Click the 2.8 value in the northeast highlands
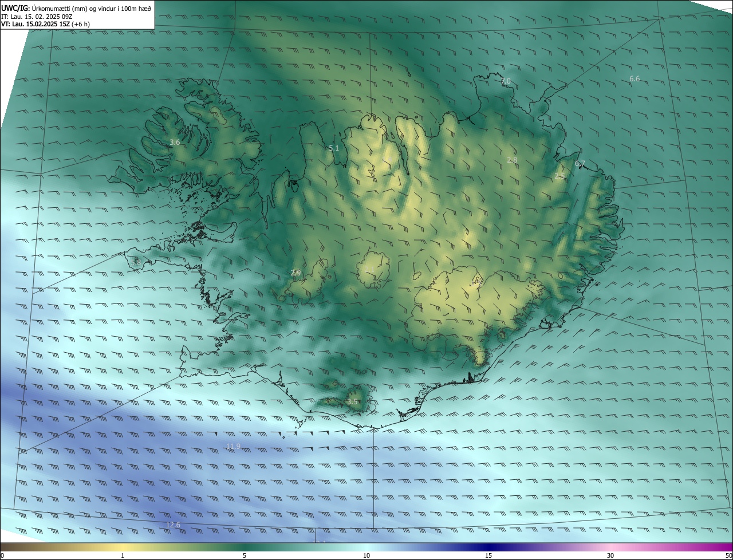 pos(512,160)
